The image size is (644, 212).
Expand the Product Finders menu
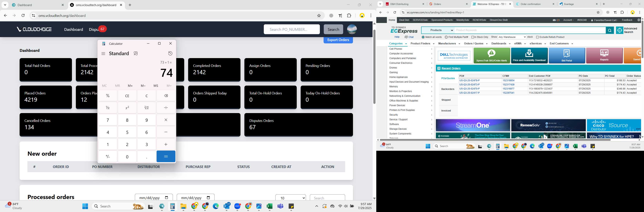pyautogui.click(x=422, y=44)
